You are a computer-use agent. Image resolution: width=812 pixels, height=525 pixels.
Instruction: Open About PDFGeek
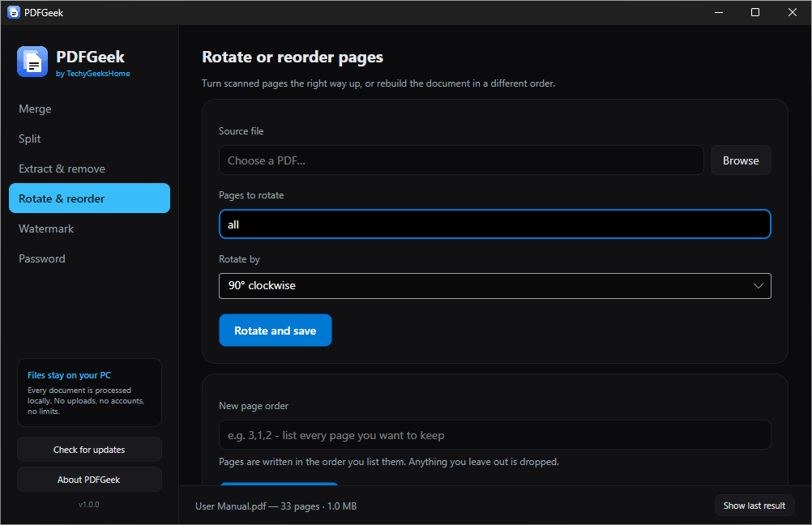click(x=89, y=480)
